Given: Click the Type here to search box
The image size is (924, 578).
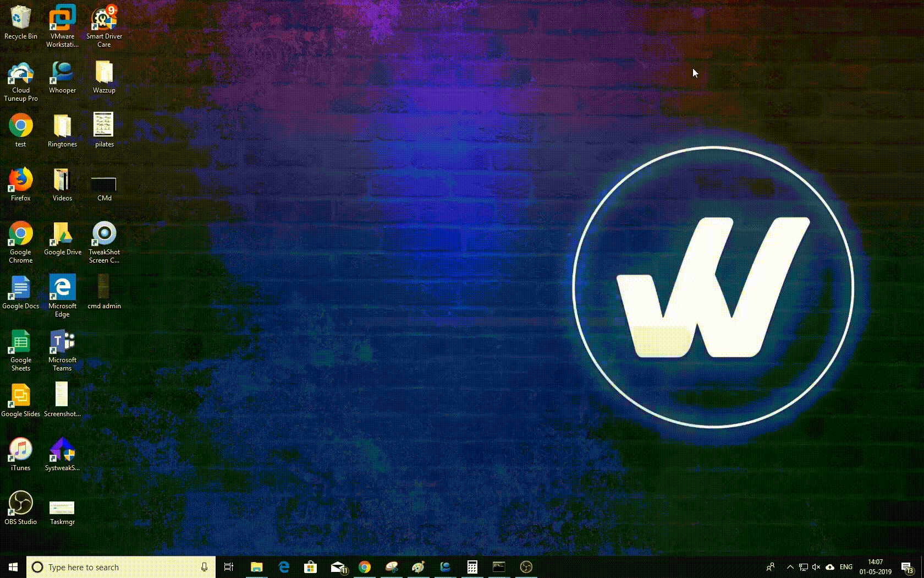Looking at the screenshot, I should click(120, 567).
